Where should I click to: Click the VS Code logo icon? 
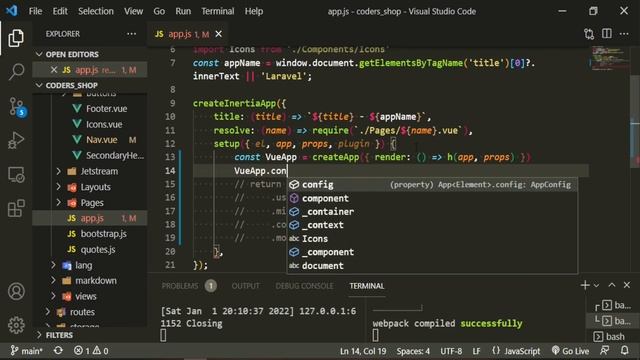pyautogui.click(x=11, y=11)
